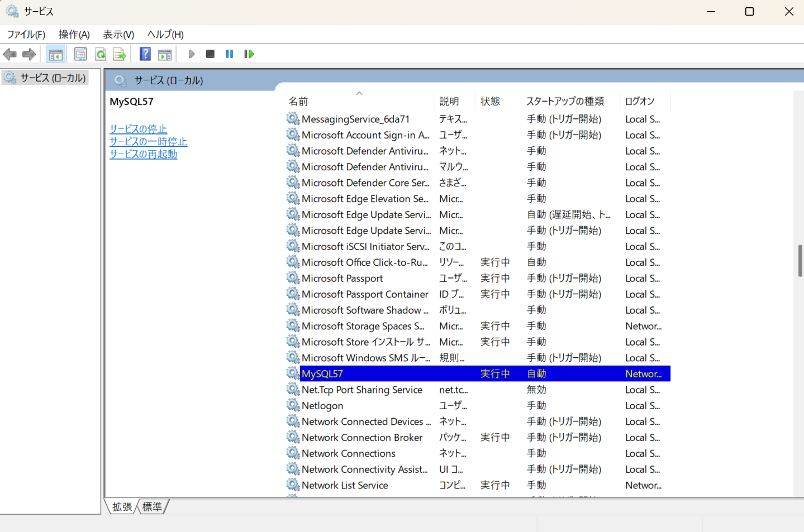The height and width of the screenshot is (532, 804).
Task: Click the Network Connections row gear icon
Action: (x=293, y=453)
